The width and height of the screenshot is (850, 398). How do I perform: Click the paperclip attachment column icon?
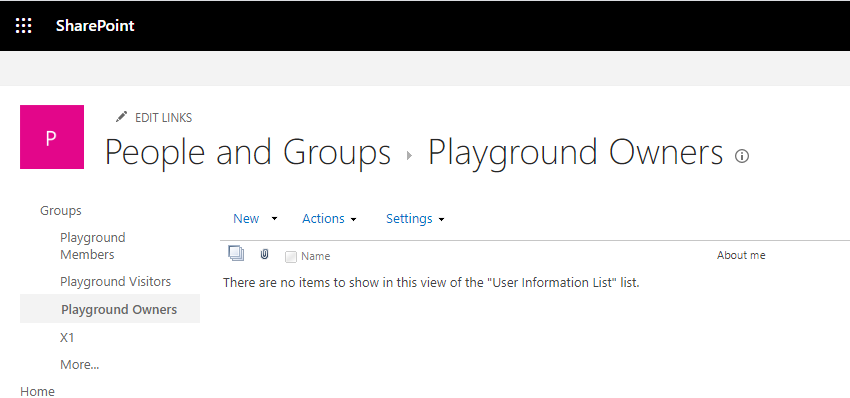tap(265, 254)
